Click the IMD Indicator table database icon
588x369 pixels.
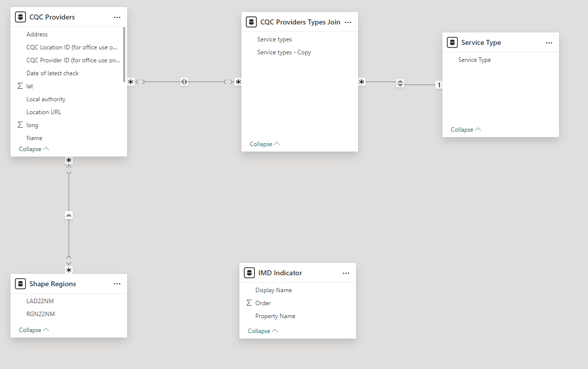click(249, 273)
